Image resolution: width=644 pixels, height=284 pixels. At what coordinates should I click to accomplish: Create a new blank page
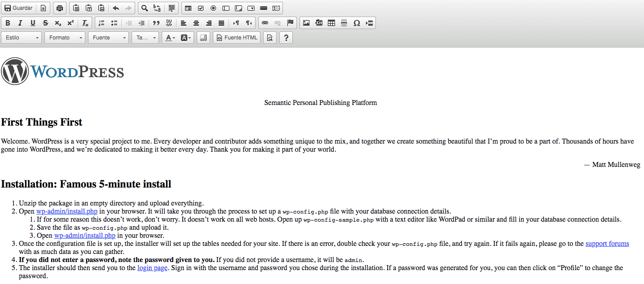coord(43,8)
